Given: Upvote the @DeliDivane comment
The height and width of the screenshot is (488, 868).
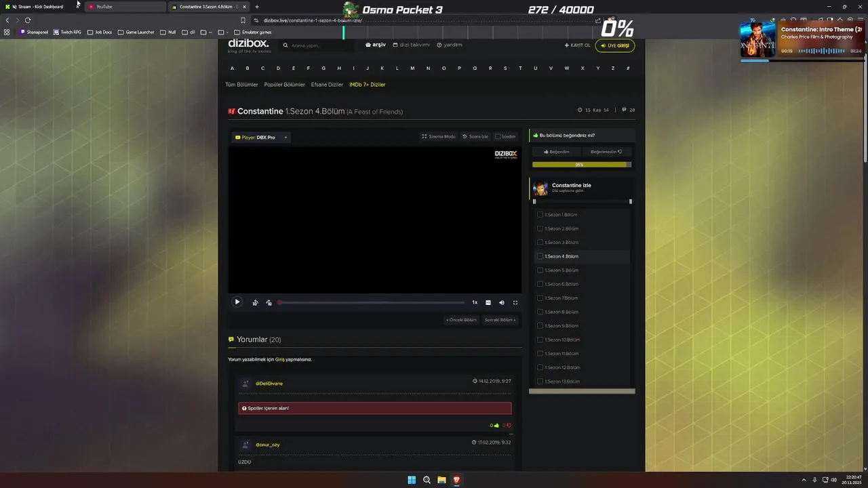Looking at the screenshot, I should [x=496, y=426].
